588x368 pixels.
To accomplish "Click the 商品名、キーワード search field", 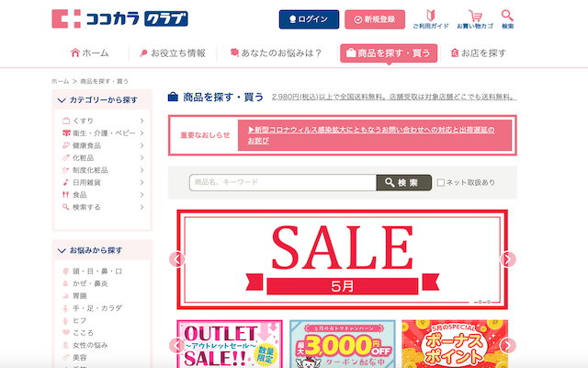I will point(283,182).
